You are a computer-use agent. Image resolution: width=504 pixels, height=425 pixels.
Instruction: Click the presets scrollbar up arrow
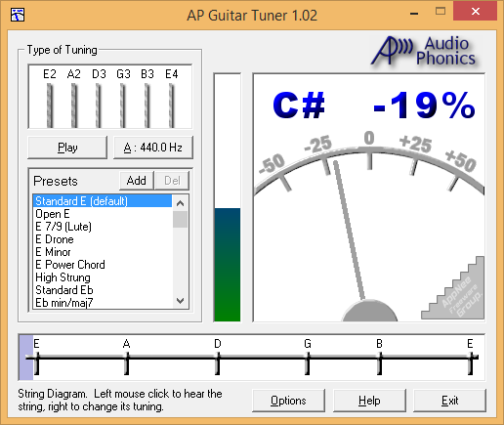pyautogui.click(x=180, y=203)
